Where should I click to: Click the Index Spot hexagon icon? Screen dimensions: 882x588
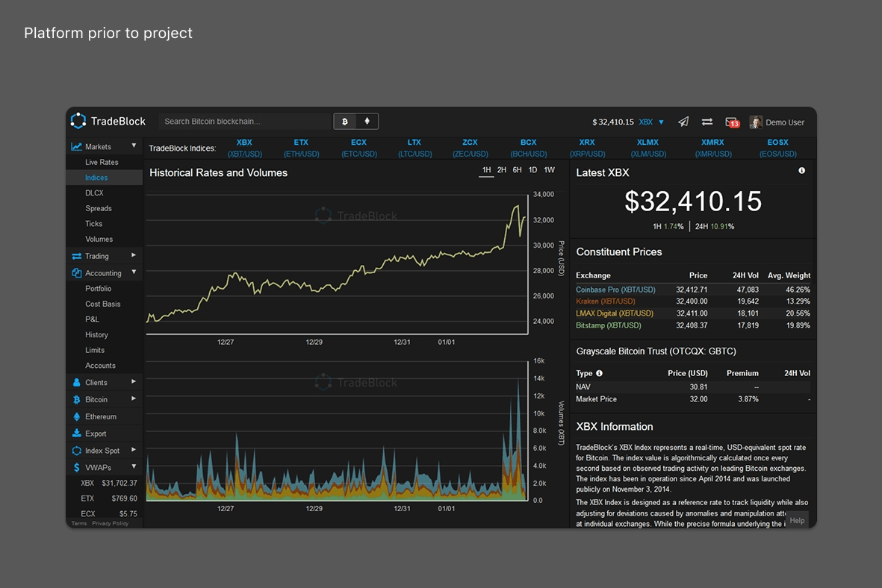click(x=76, y=450)
